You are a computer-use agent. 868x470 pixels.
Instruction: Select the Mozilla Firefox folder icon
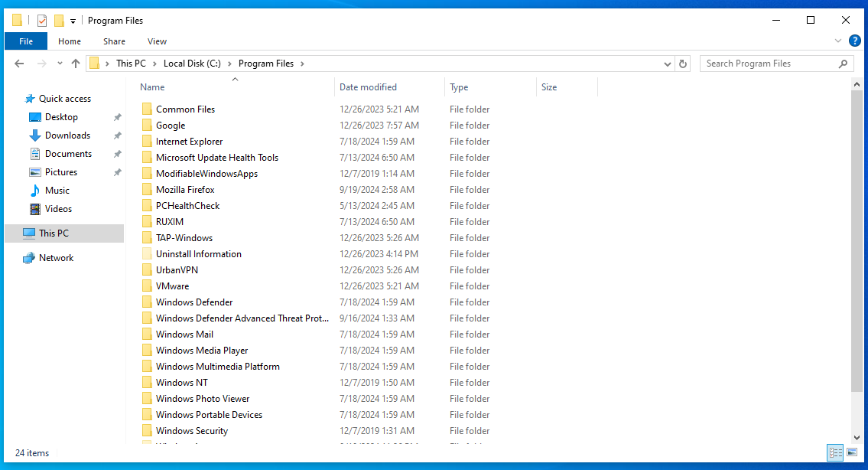click(147, 190)
